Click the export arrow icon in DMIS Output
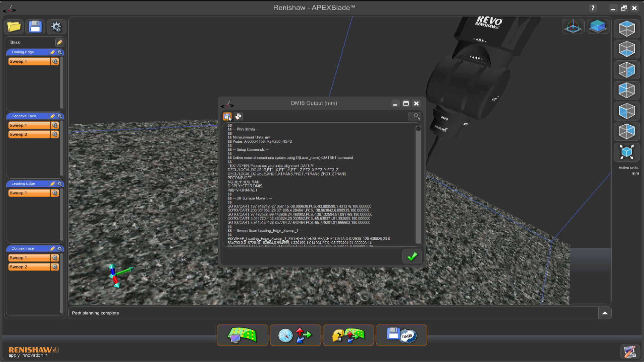This screenshot has height=362, width=644. point(238,116)
